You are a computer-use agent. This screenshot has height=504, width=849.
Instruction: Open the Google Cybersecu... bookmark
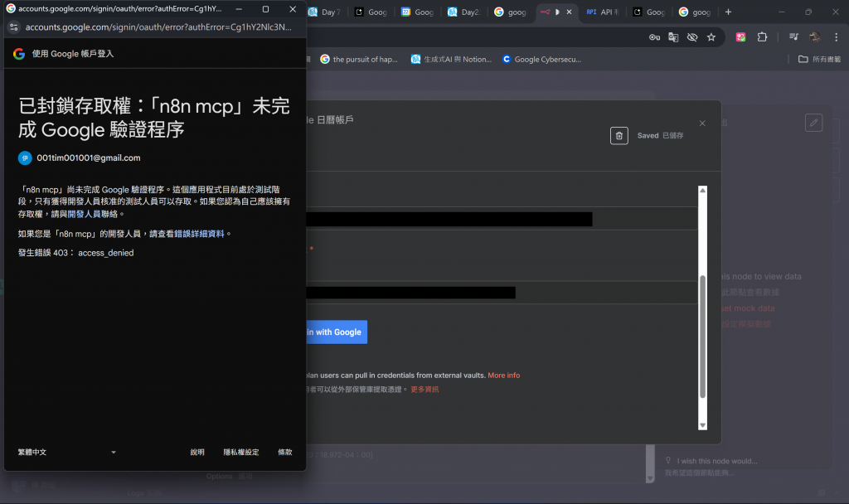542,60
